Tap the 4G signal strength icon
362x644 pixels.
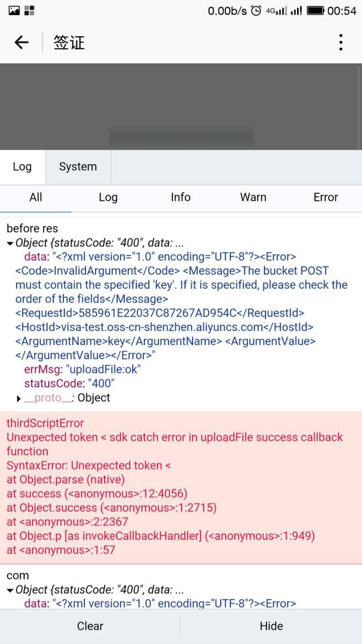277,11
